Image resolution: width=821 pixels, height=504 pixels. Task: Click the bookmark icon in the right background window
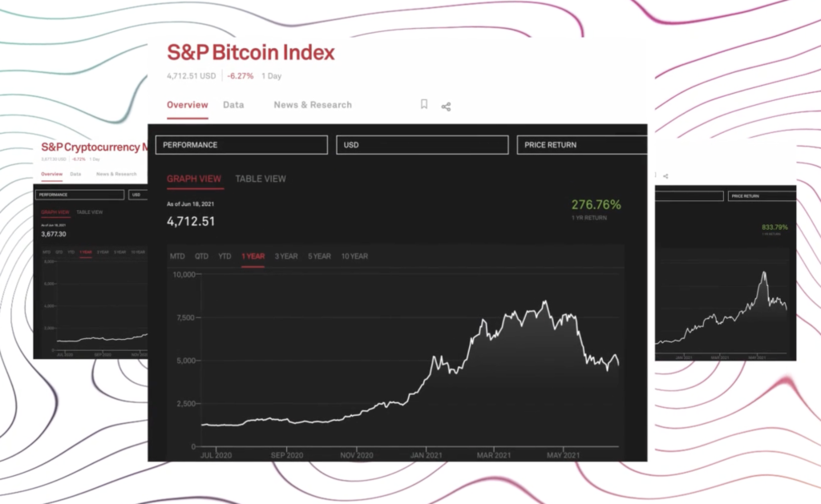pyautogui.click(x=656, y=175)
